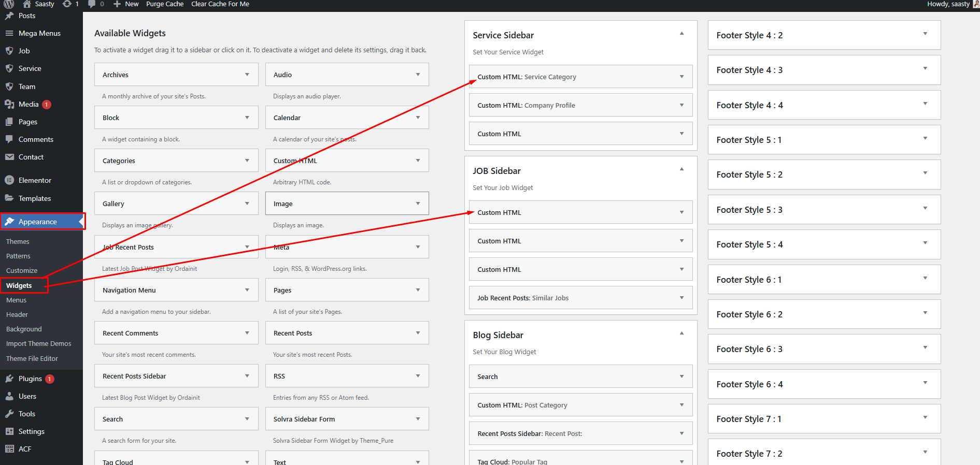This screenshot has height=465, width=980.
Task: Expand Custom HTML: Company Profile widget
Action: [681, 105]
